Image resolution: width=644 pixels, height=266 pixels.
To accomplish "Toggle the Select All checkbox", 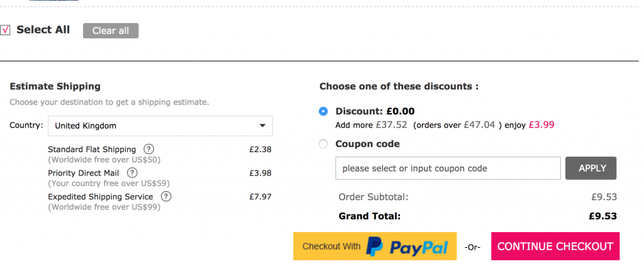I will tap(6, 30).
